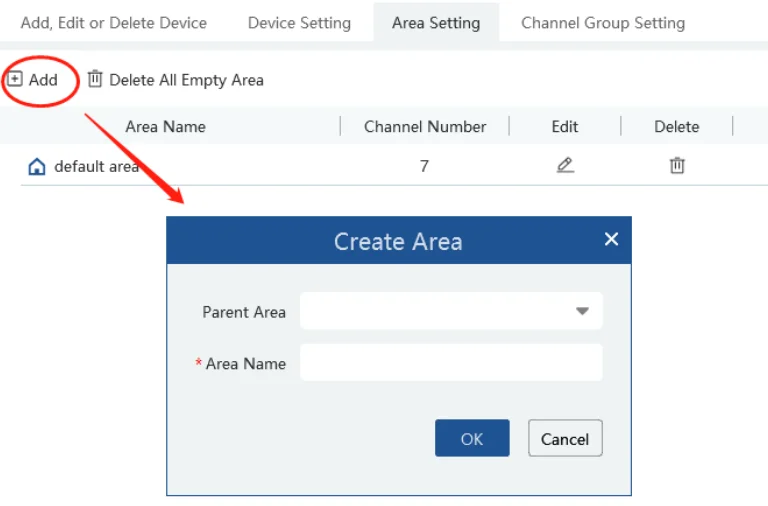
Task: Focus the Area Name input field
Action: pos(451,362)
